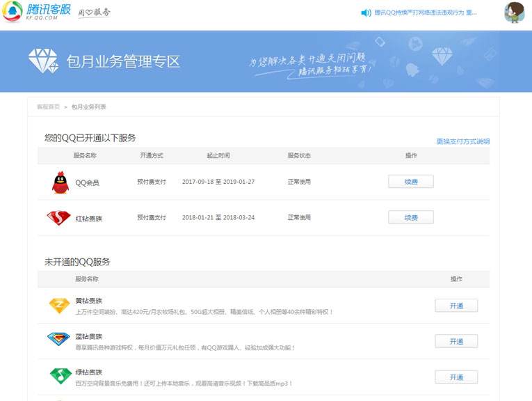Activate 绿钻贵族 with the 开通 button
Image resolution: width=532 pixels, height=401 pixels.
456,377
